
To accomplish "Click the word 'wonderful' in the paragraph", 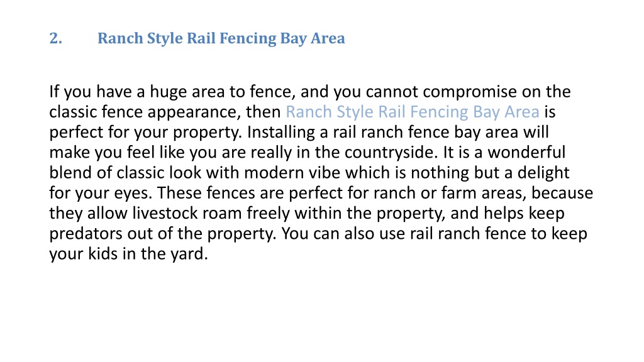I will tap(526, 152).
